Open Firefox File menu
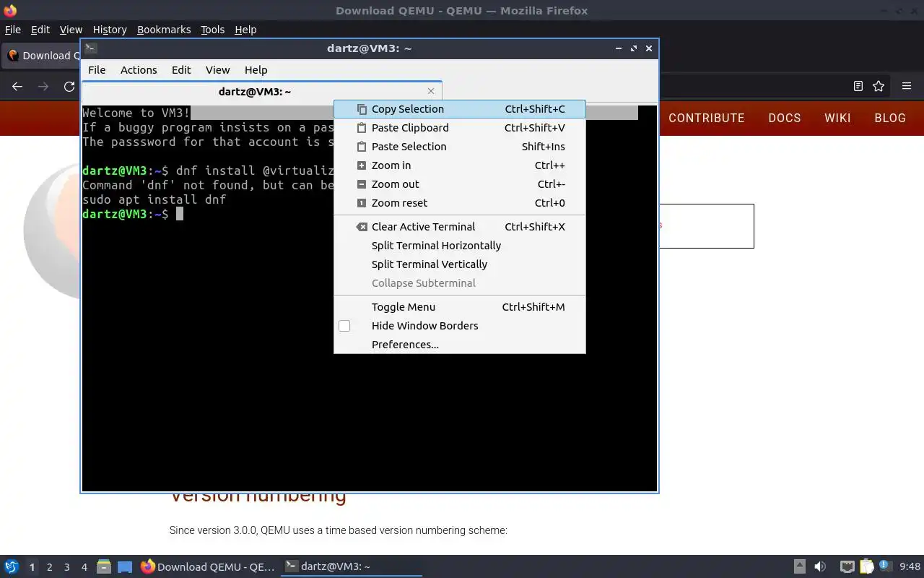Screen dimensions: 924x578 (13, 30)
